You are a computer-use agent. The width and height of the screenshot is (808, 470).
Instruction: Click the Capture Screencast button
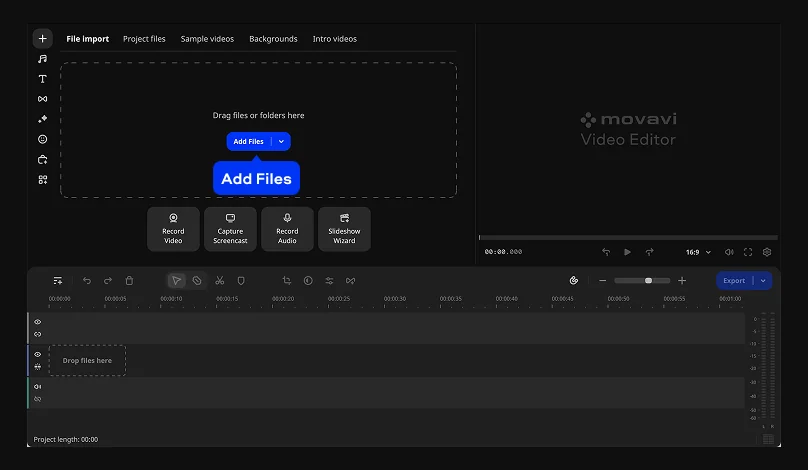click(230, 229)
